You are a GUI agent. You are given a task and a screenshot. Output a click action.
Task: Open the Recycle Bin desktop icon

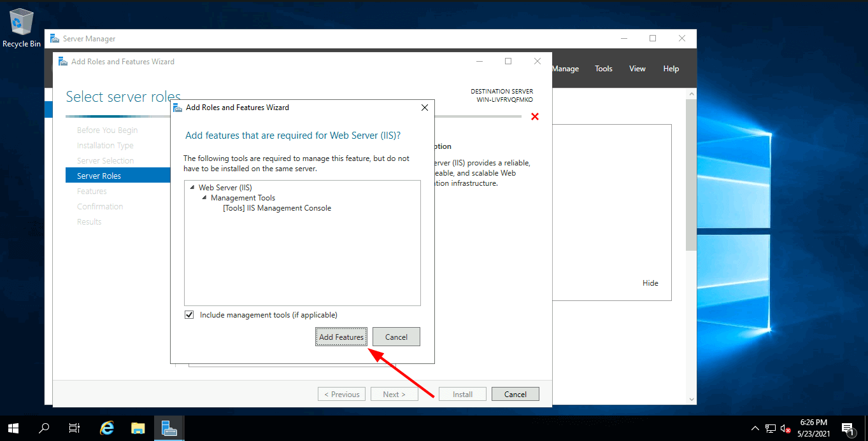21,28
